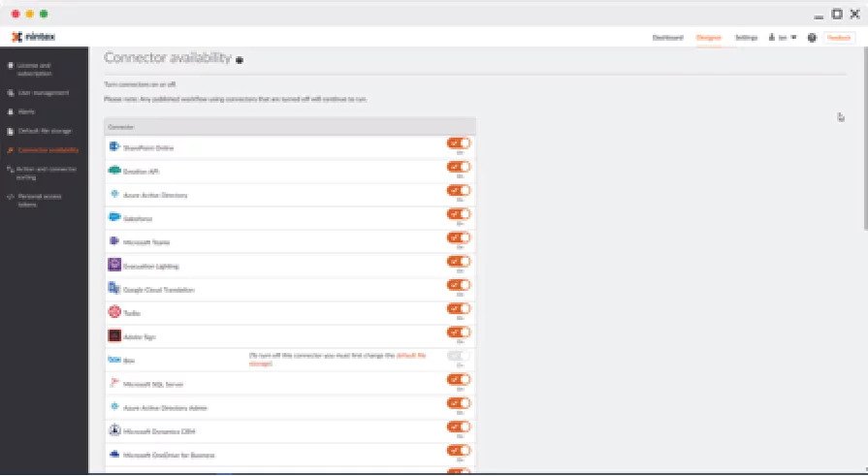Image resolution: width=868 pixels, height=476 pixels.
Task: Click the License and subscription sidebar icon
Action: click(10, 65)
